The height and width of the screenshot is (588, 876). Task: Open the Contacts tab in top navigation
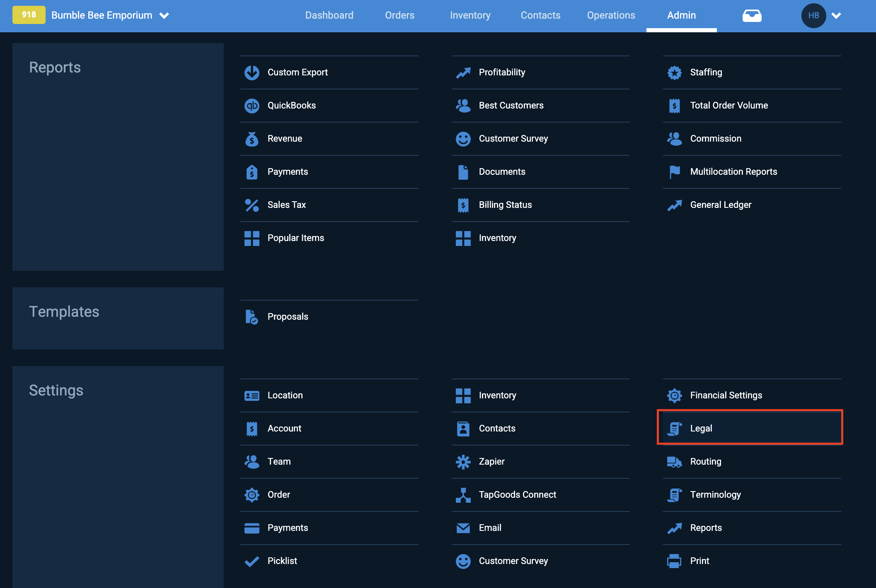540,15
